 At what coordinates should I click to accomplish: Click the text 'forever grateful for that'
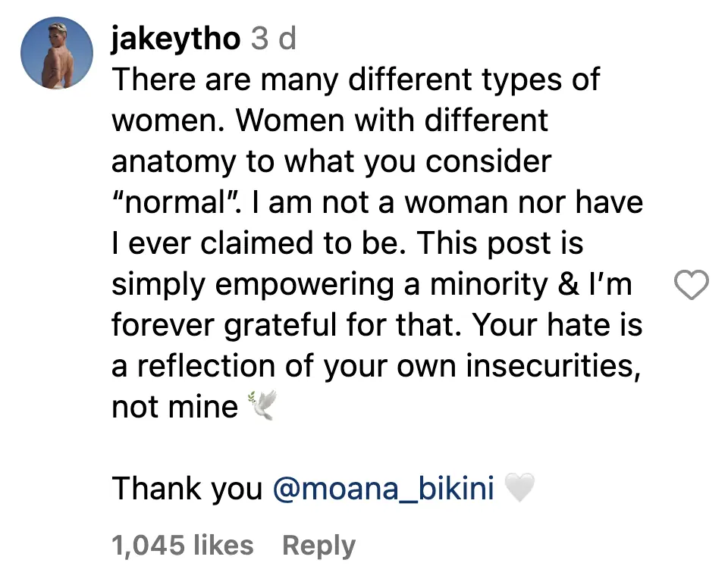[287, 325]
